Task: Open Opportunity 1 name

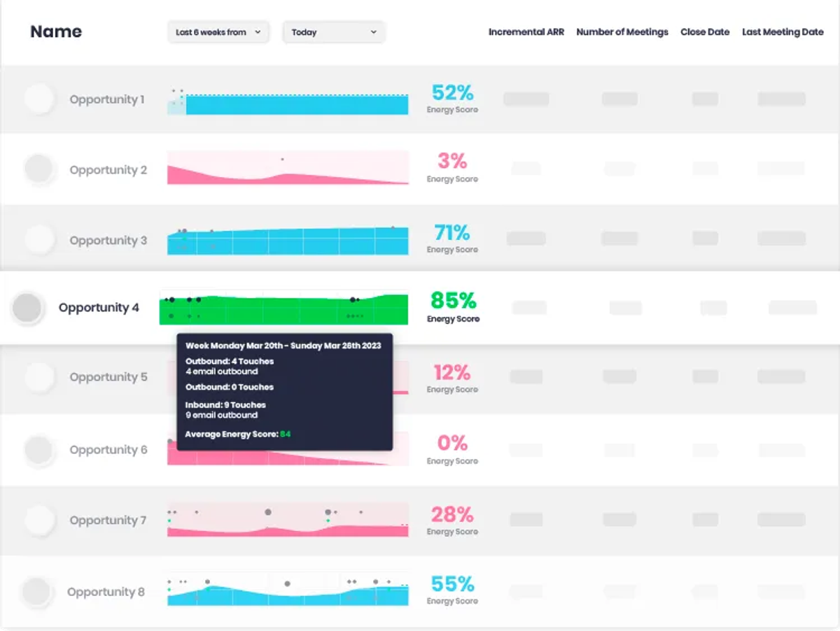Action: pos(107,99)
